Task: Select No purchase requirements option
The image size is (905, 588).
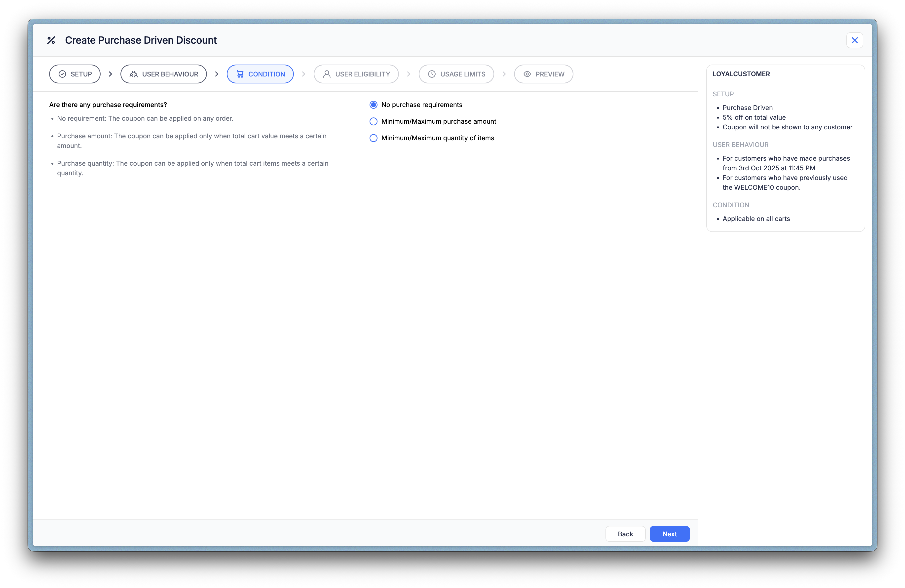Action: 374,105
